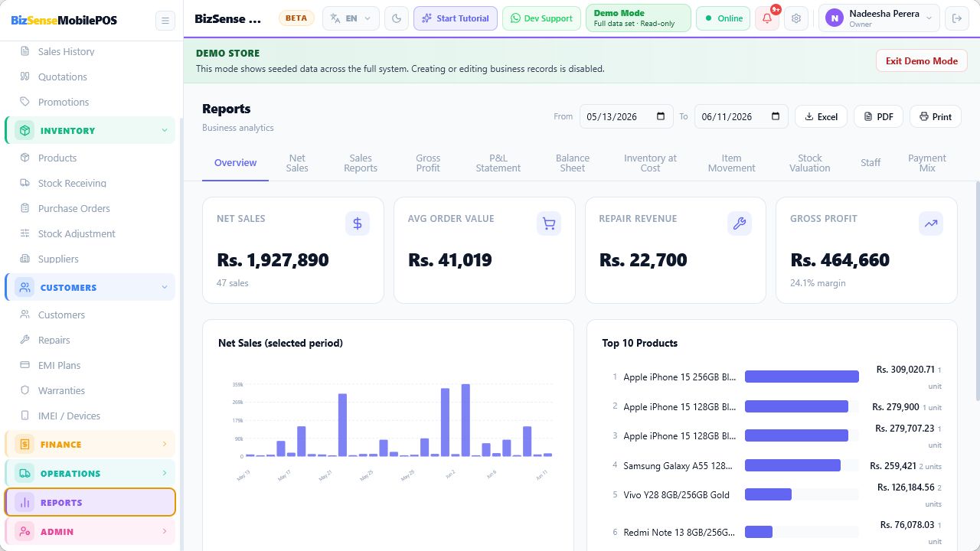Viewport: 980px width, 551px height.
Task: Click the Admin section user icon
Action: coord(24,531)
